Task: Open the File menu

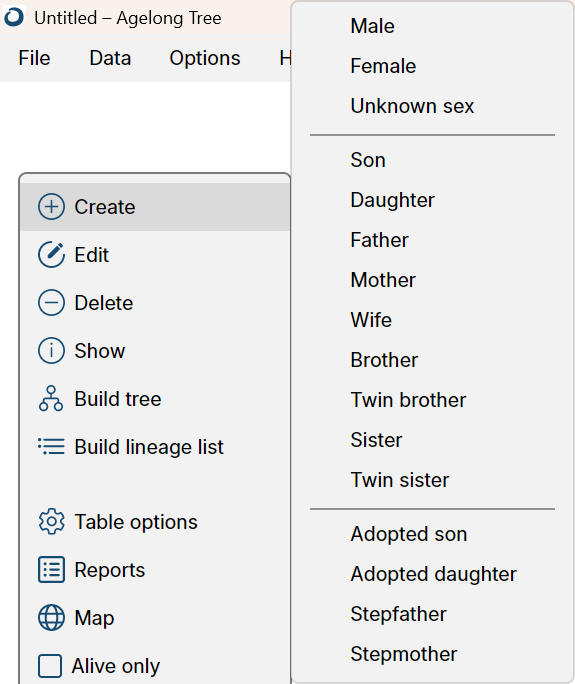Action: tap(34, 58)
